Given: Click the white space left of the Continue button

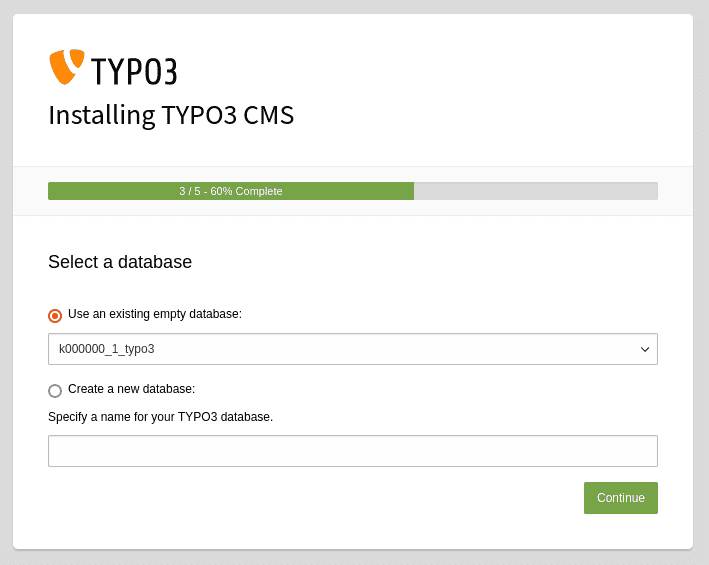Looking at the screenshot, I should (317, 498).
